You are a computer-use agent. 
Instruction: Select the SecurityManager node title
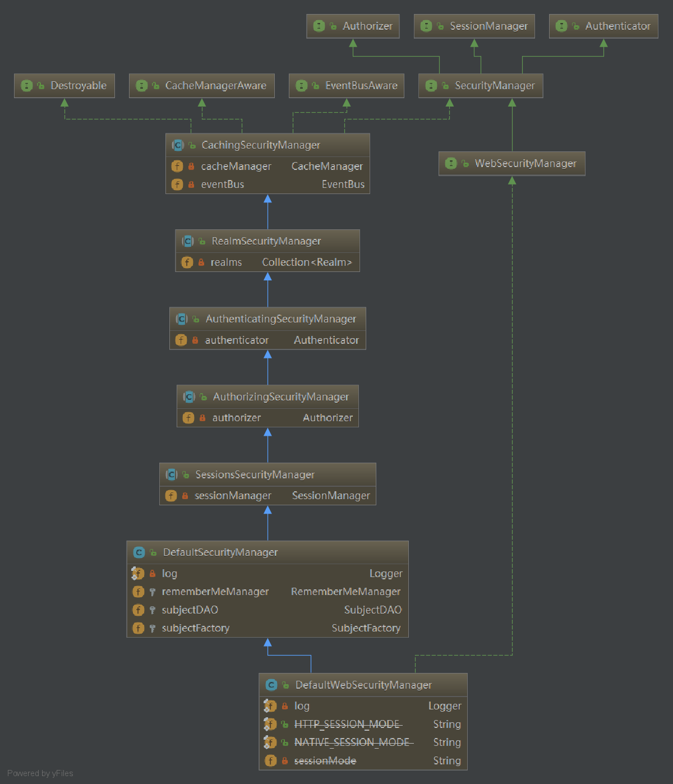pos(495,85)
